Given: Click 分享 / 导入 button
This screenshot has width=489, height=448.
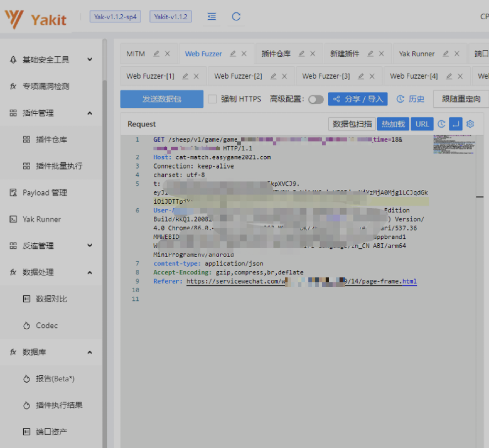Looking at the screenshot, I should point(358,99).
